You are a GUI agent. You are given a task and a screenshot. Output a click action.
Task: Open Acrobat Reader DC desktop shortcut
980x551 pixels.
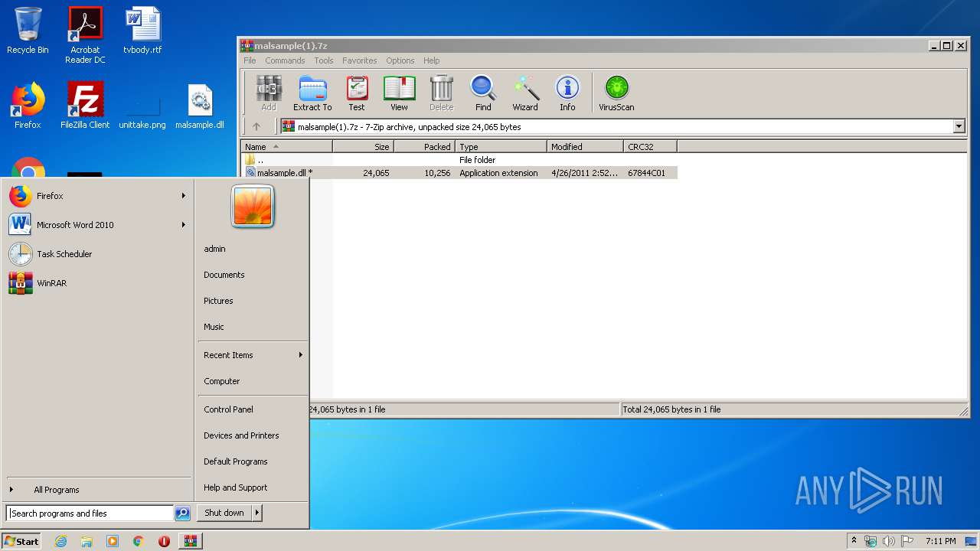point(85,35)
